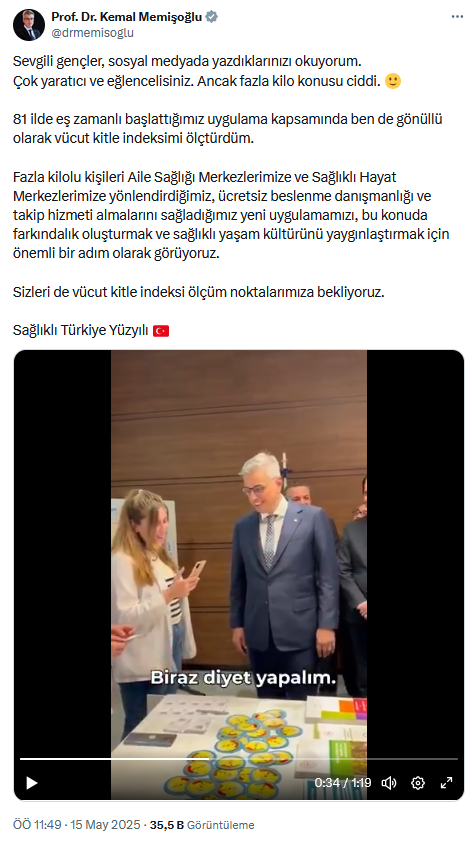The width and height of the screenshot is (472, 844).
Task: Open the three-dot more options menu
Action: (457, 17)
